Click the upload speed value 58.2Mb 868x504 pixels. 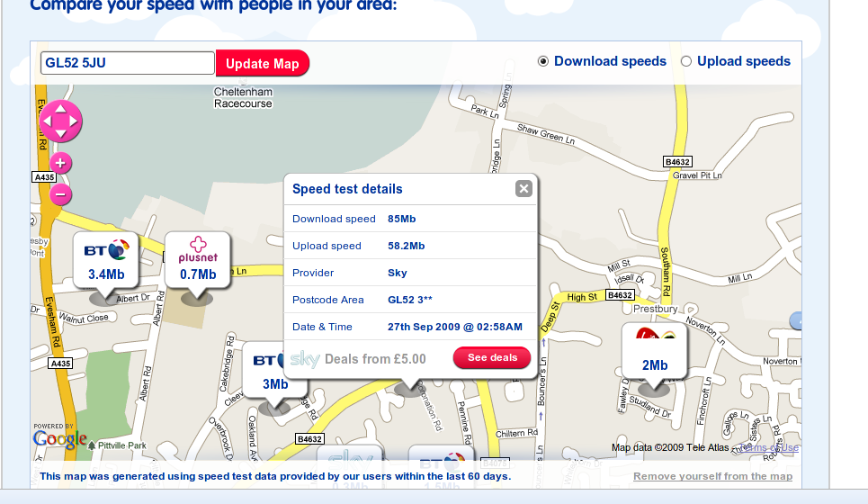pyautogui.click(x=407, y=246)
